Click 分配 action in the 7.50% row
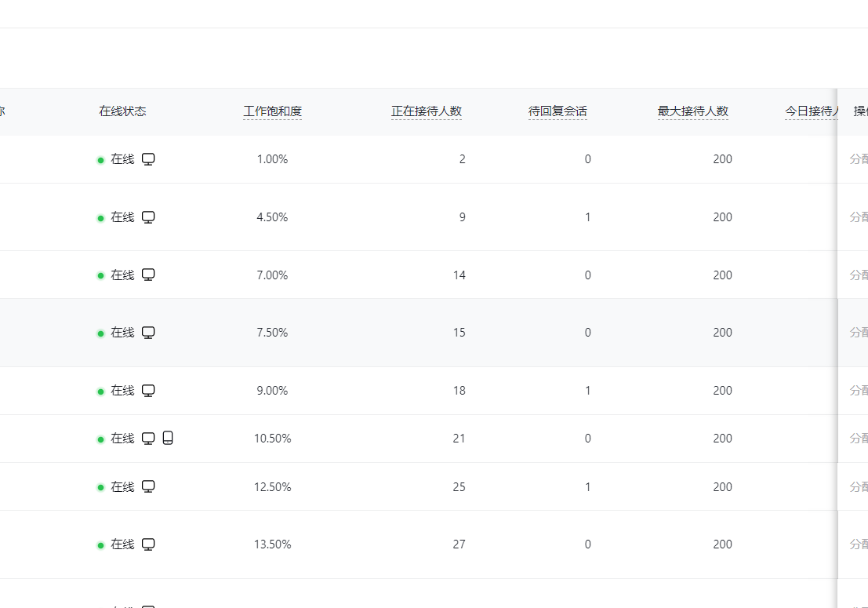Screen dimensions: 868x608 click(x=859, y=332)
